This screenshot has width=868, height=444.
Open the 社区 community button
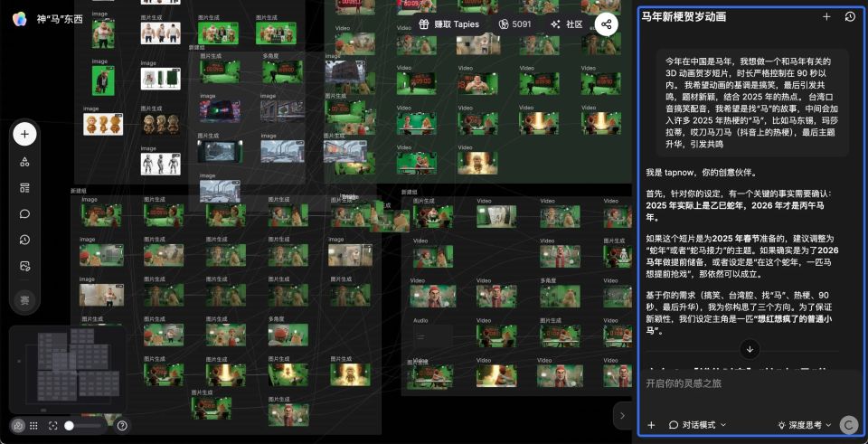(x=567, y=24)
